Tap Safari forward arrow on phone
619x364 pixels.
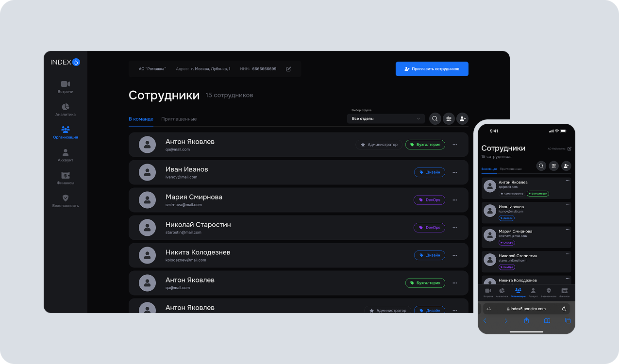tap(506, 321)
